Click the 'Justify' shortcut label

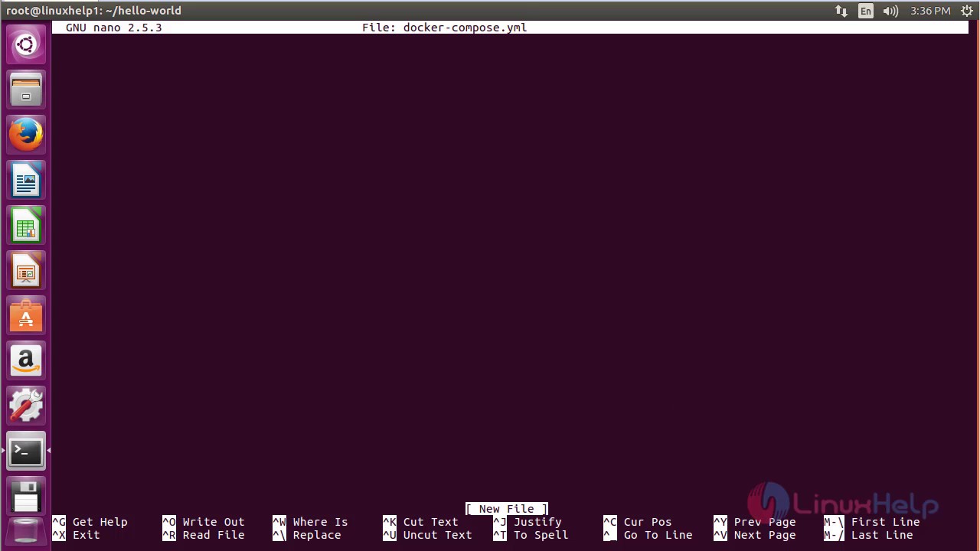537,522
